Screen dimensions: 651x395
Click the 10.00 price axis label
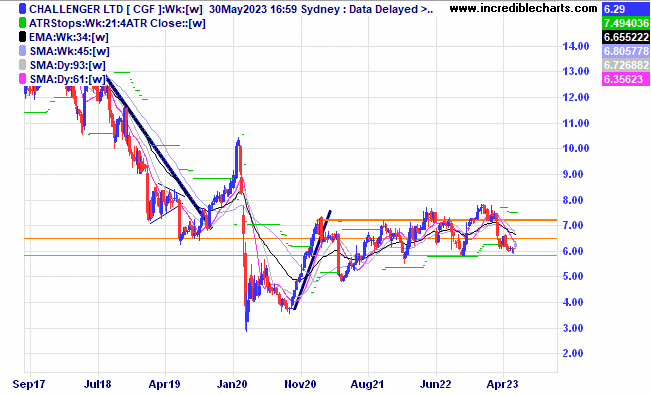coord(576,148)
